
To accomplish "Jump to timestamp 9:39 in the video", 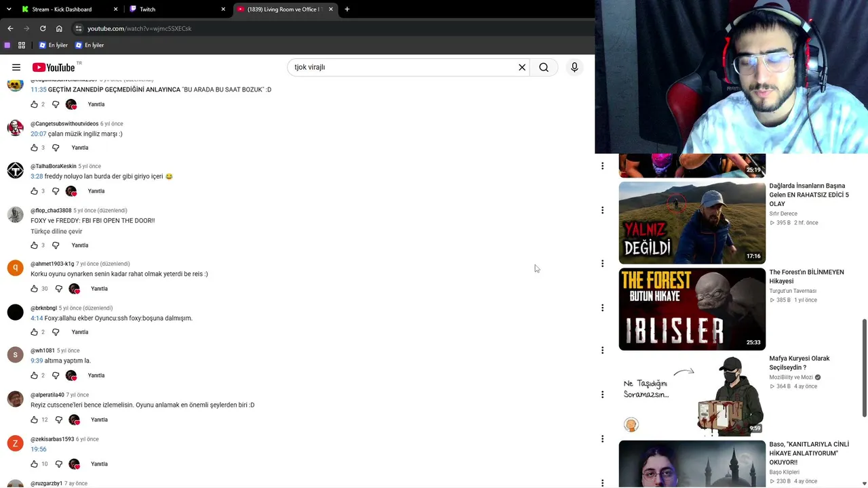I will click(x=37, y=361).
